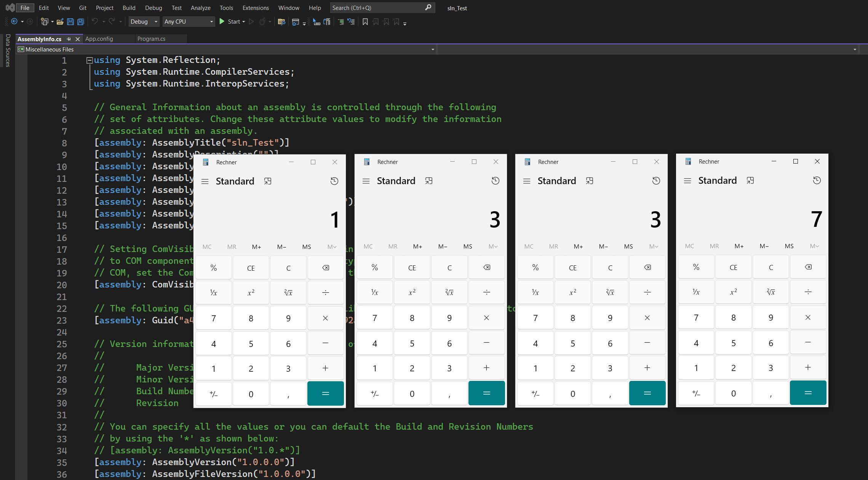Open the Debug configuration dropdown
Image resolution: width=868 pixels, height=480 pixels.
click(x=144, y=22)
